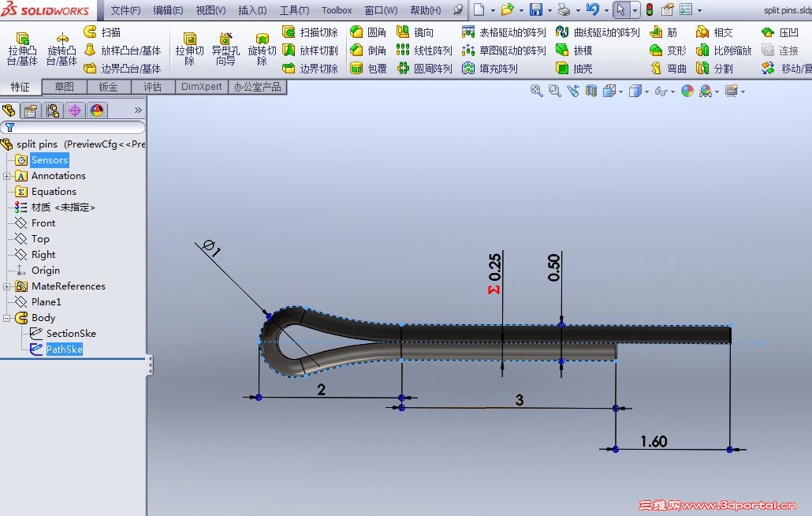Apply the 倒角 chamfer tool
Screen dimensions: 812x516
coord(368,50)
